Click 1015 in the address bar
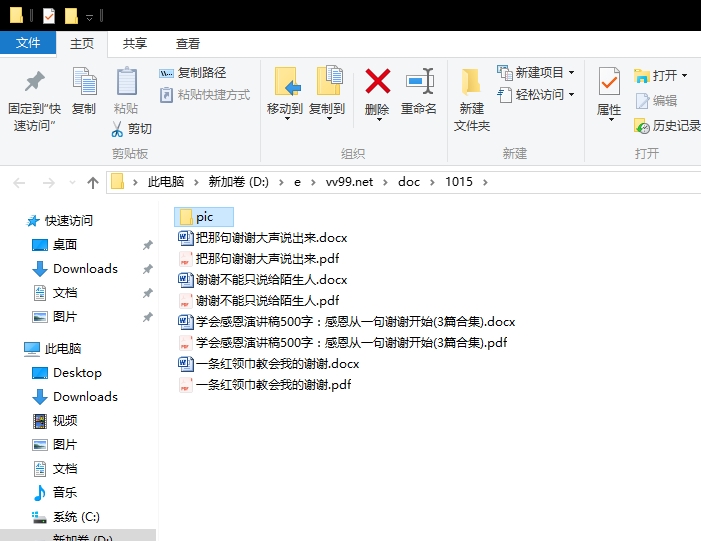 tap(459, 182)
